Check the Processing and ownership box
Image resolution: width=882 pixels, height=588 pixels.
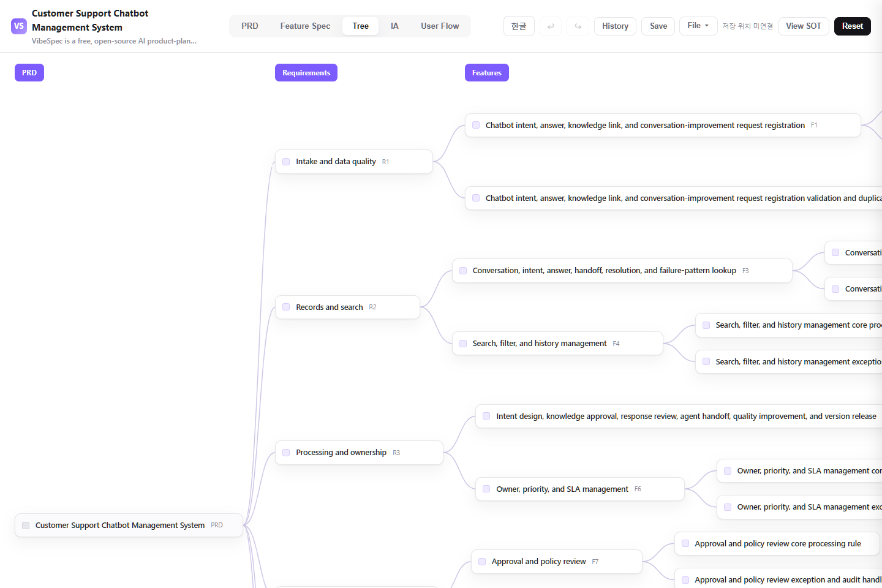[286, 453]
